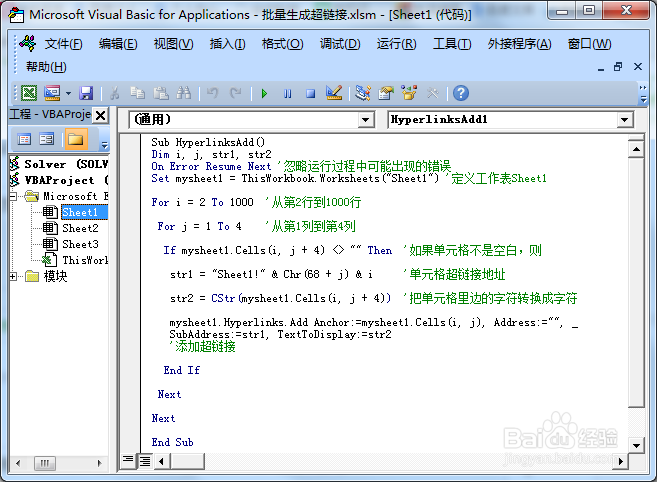
Task: Select ThisWorkbook in project tree
Action: [x=85, y=260]
